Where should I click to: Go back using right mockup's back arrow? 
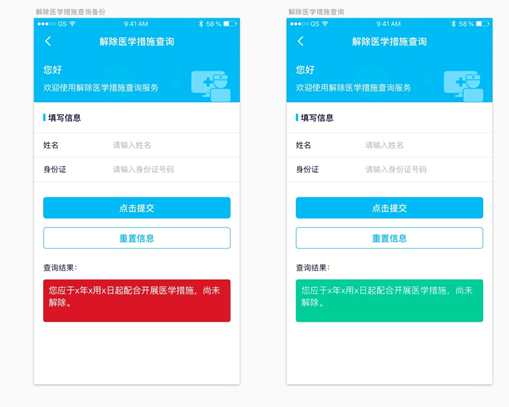pyautogui.click(x=301, y=41)
